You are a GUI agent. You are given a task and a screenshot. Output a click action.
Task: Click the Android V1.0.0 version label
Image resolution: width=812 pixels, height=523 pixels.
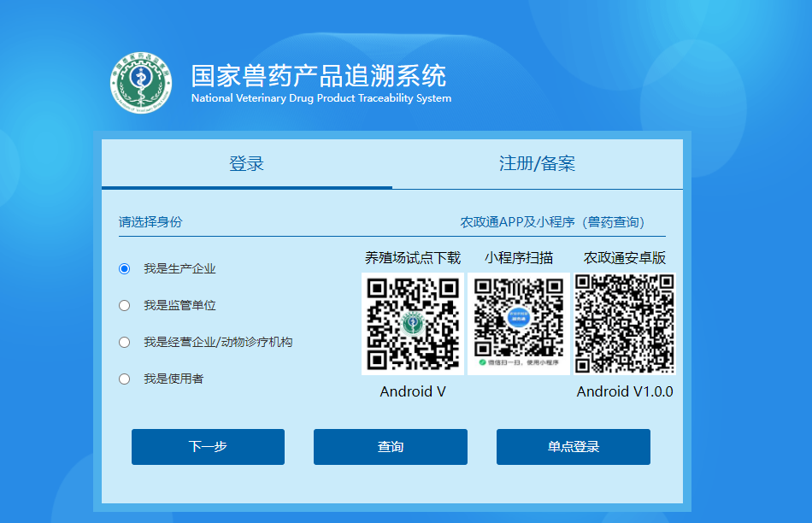623,391
